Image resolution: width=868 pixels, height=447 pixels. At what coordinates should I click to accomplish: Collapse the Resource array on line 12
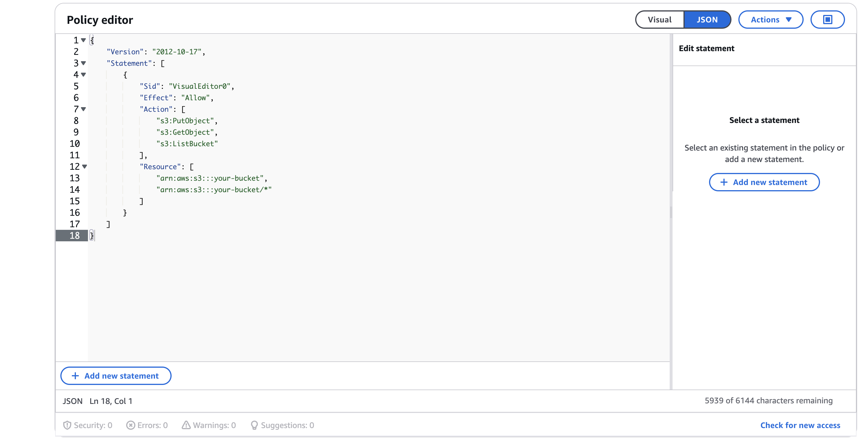click(85, 166)
